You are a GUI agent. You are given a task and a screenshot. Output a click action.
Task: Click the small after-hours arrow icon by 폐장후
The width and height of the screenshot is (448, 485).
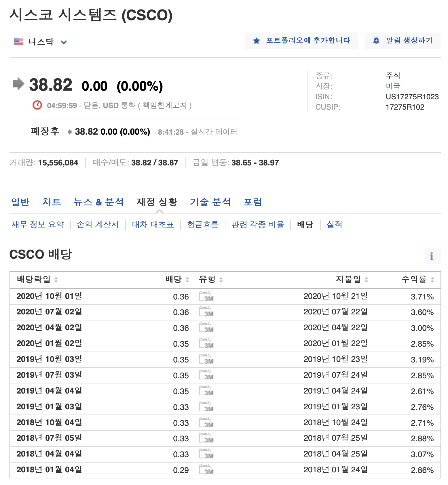70,132
